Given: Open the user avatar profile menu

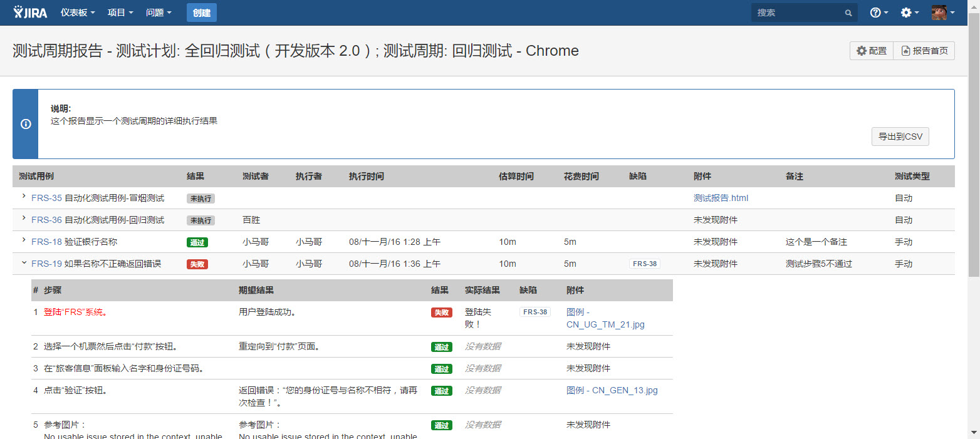Looking at the screenshot, I should [x=943, y=13].
